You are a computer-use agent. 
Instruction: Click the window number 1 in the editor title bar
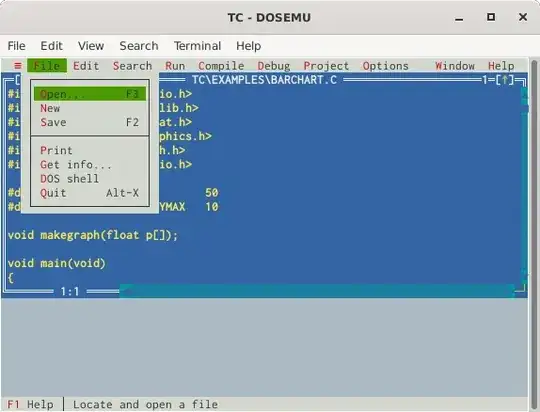[x=485, y=80]
